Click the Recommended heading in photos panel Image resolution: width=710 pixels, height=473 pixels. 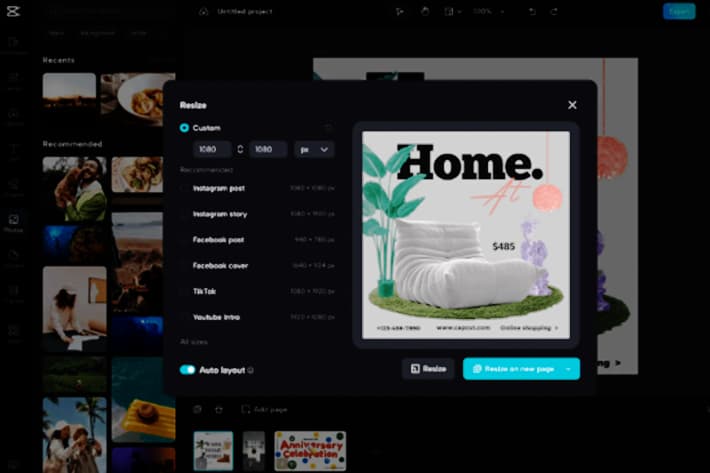pyautogui.click(x=72, y=144)
